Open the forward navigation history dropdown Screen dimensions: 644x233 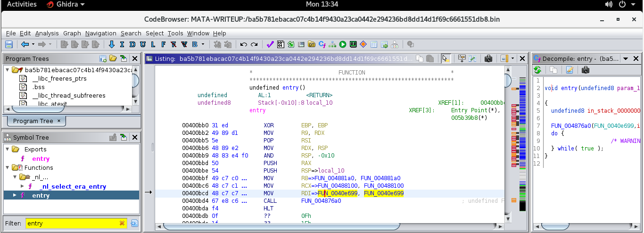[x=50, y=44]
